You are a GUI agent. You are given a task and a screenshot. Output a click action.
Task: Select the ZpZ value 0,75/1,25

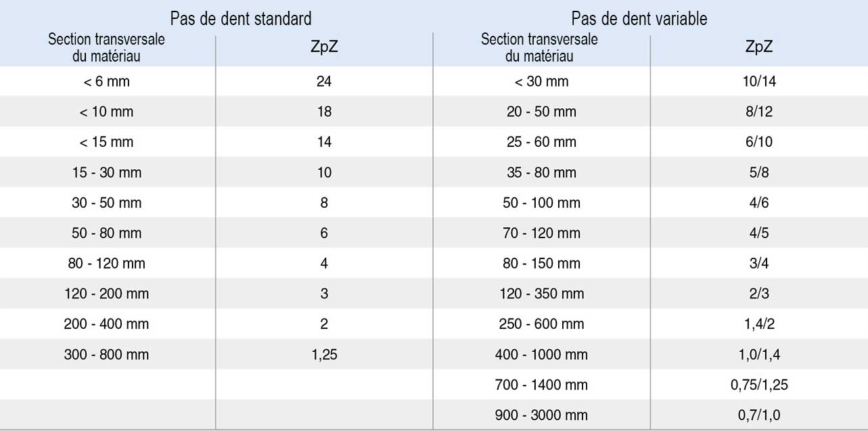tap(759, 385)
